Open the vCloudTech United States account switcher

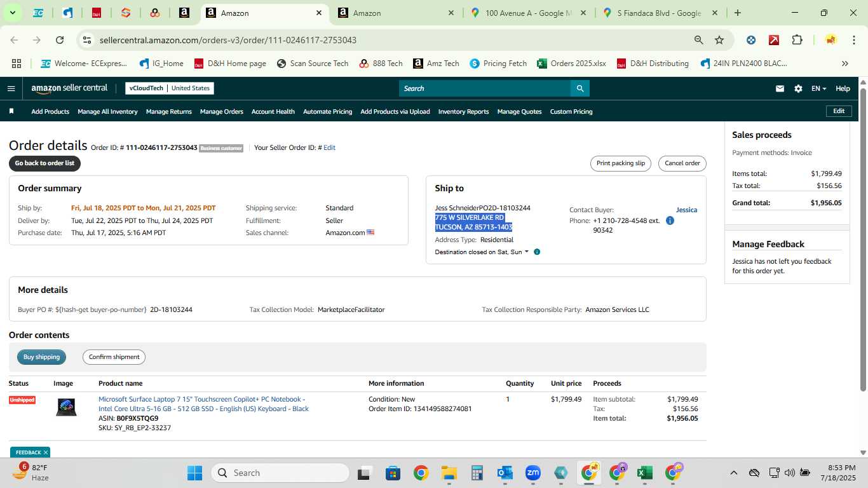point(170,88)
